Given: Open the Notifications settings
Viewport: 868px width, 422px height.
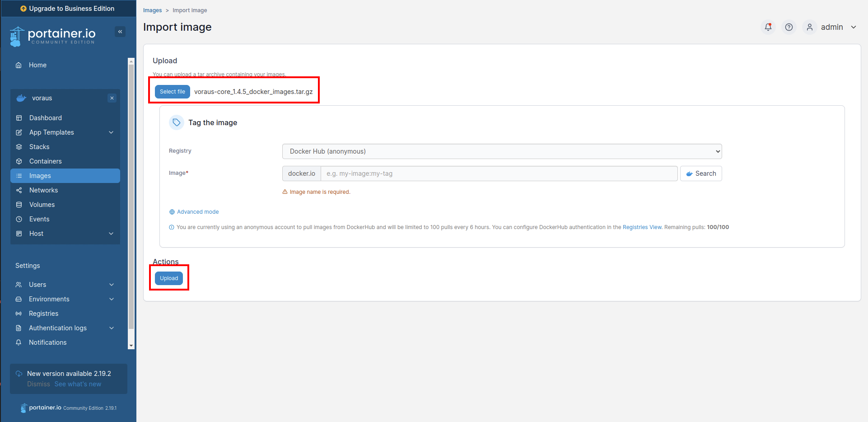Looking at the screenshot, I should (x=47, y=342).
